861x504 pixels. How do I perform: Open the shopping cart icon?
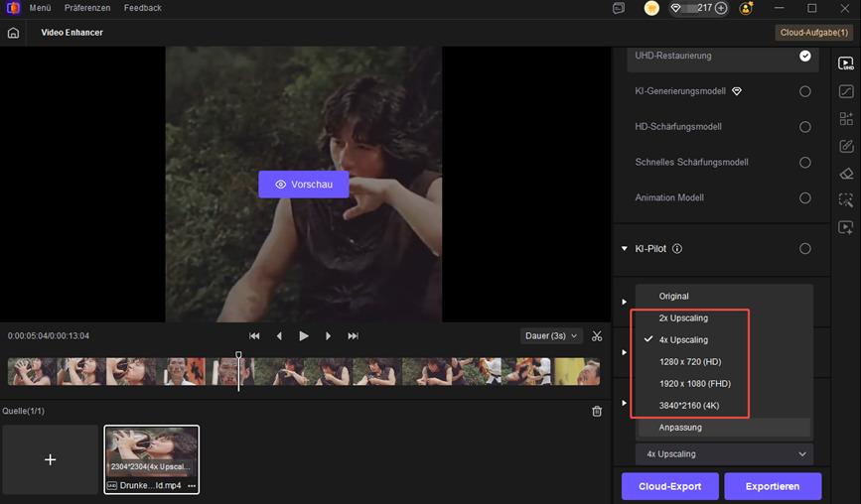click(x=651, y=8)
